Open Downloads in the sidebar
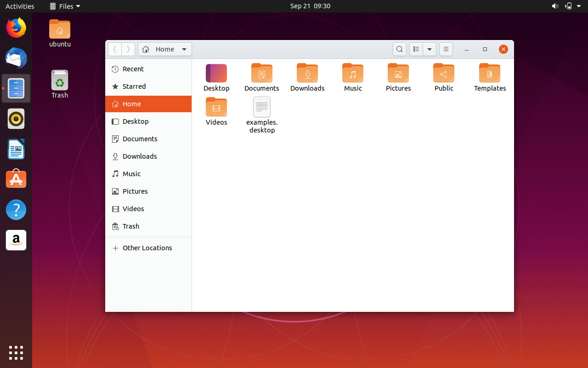Image resolution: width=588 pixels, height=368 pixels. 148,156
